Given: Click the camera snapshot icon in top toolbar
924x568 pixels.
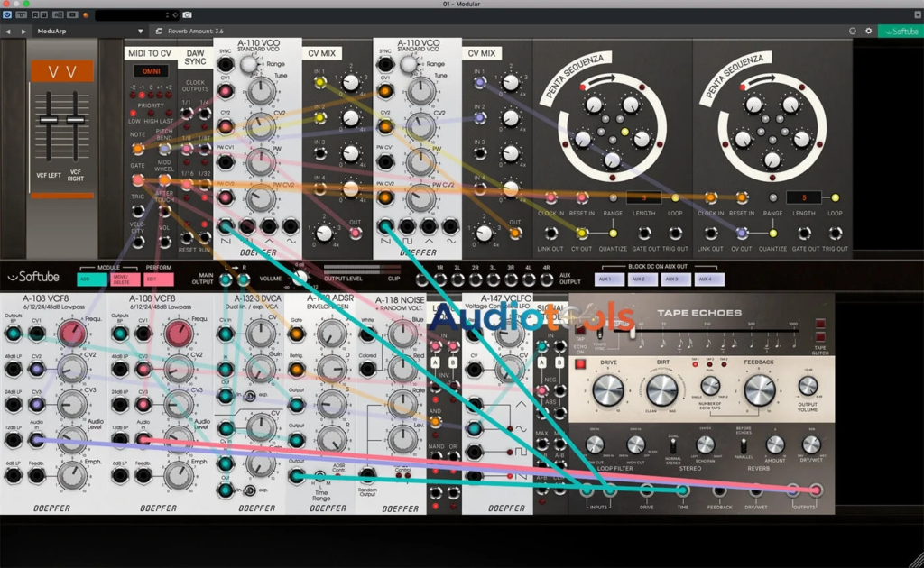Looking at the screenshot, I should 187,14.
